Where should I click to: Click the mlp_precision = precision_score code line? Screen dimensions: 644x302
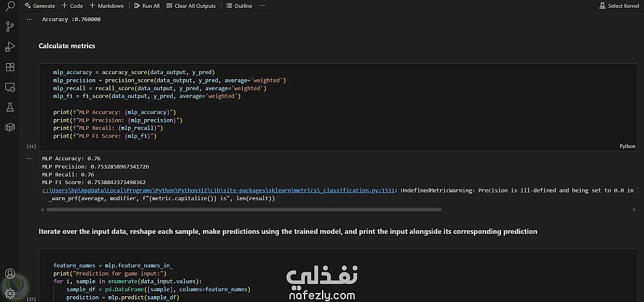click(x=169, y=80)
